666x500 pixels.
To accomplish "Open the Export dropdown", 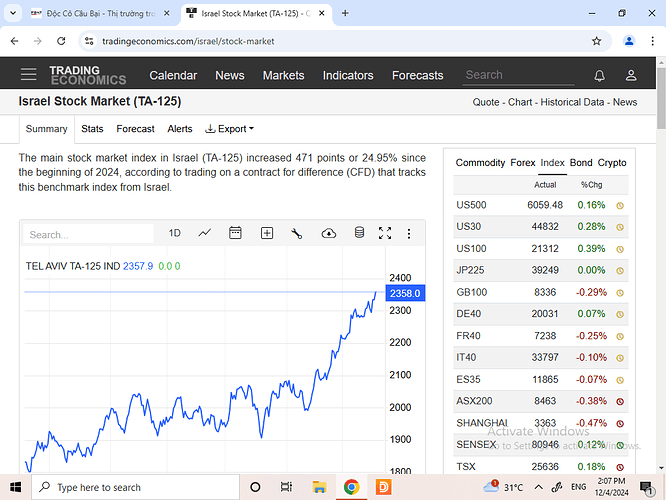I will tap(229, 129).
